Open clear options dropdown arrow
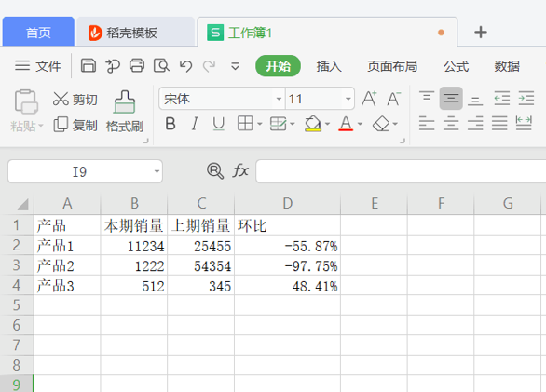Image resolution: width=546 pixels, height=392 pixels. 395,124
